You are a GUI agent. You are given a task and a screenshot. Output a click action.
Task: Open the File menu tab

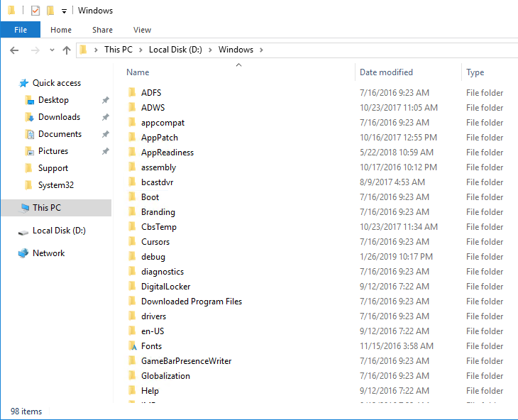21,30
